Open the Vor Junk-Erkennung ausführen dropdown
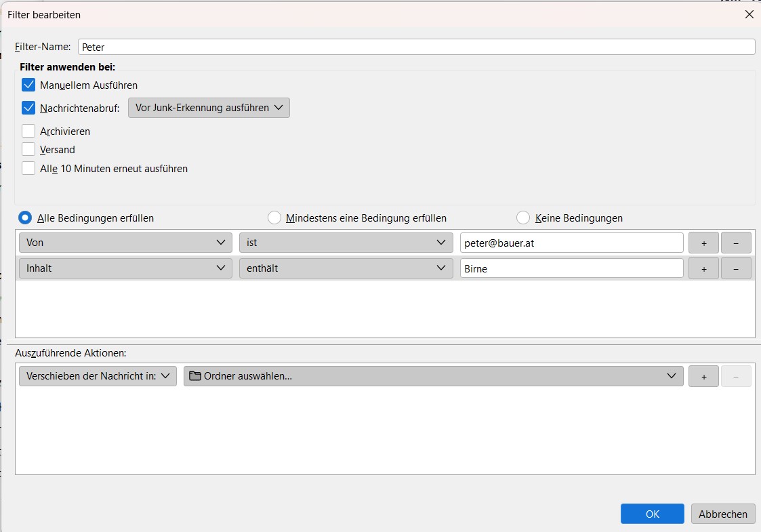The width and height of the screenshot is (761, 532). tap(209, 108)
